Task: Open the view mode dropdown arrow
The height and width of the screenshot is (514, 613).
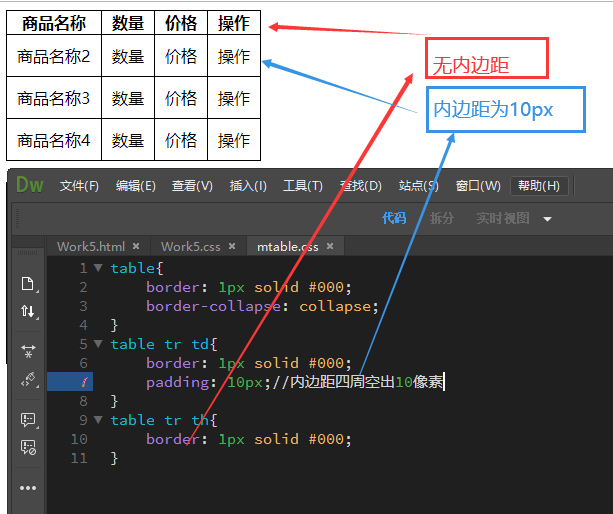Action: click(547, 219)
